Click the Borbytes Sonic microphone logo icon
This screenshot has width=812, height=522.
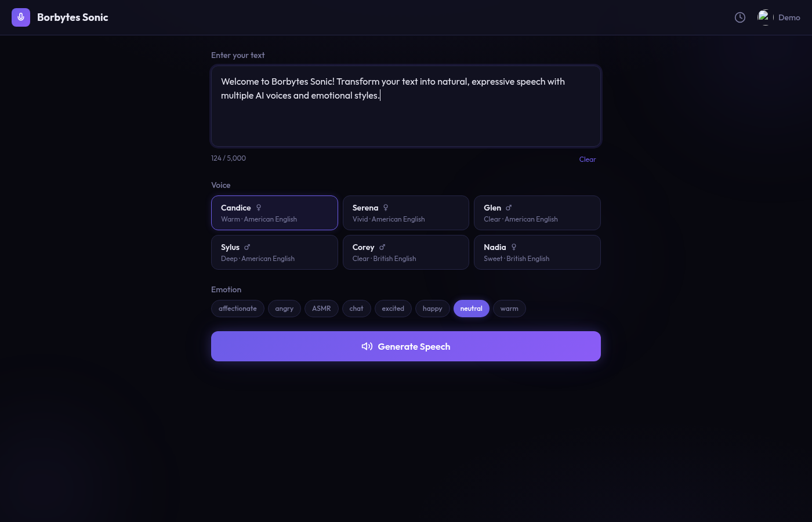21,17
